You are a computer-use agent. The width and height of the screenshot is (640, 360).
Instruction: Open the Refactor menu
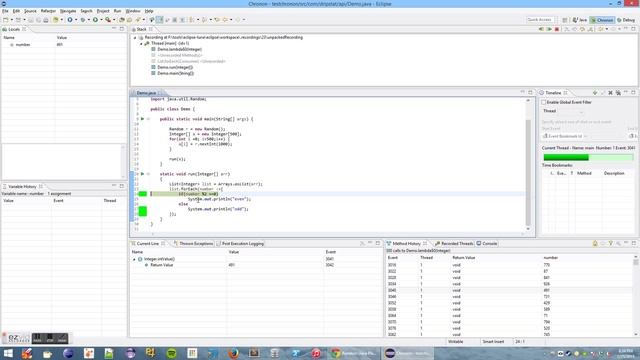pyautogui.click(x=48, y=11)
